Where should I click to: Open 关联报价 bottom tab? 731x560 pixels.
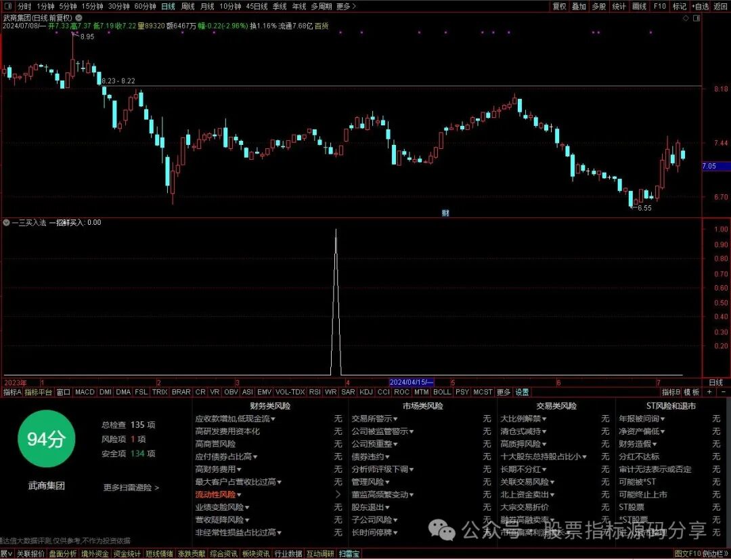30,554
